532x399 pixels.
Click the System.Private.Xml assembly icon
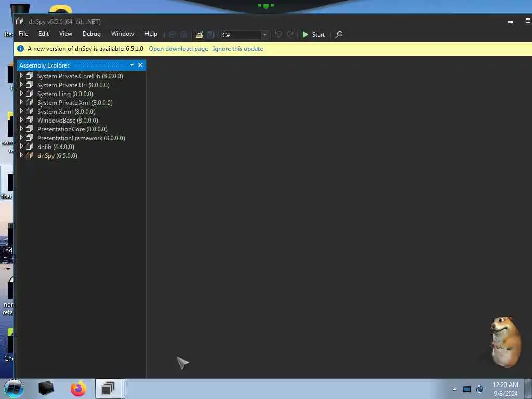(30, 102)
